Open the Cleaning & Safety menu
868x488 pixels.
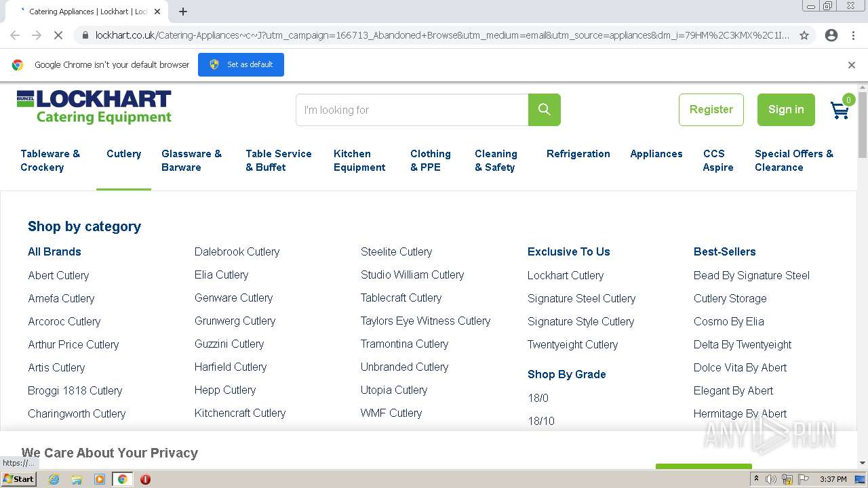click(x=496, y=161)
